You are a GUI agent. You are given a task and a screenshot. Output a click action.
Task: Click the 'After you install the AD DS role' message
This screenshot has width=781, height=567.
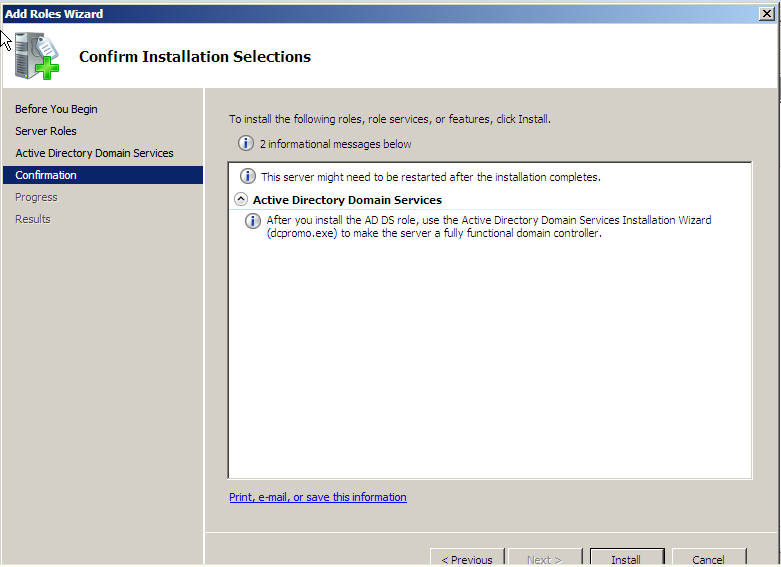489,227
